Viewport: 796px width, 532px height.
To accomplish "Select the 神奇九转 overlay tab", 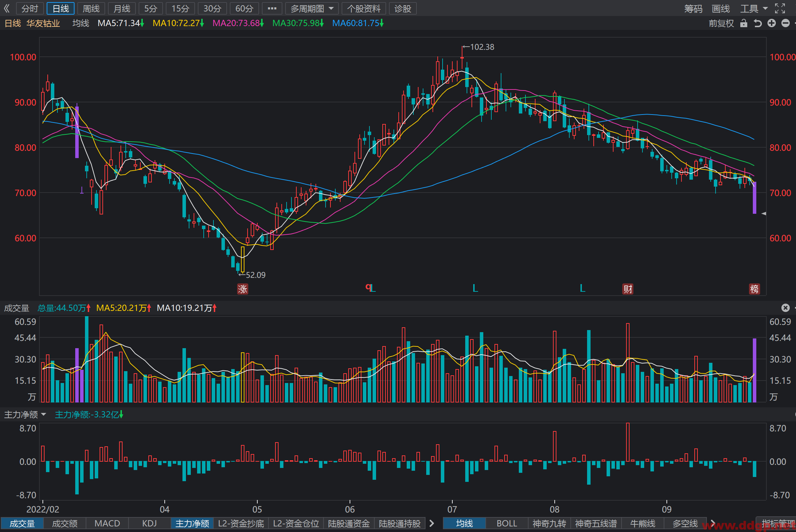I will [549, 524].
